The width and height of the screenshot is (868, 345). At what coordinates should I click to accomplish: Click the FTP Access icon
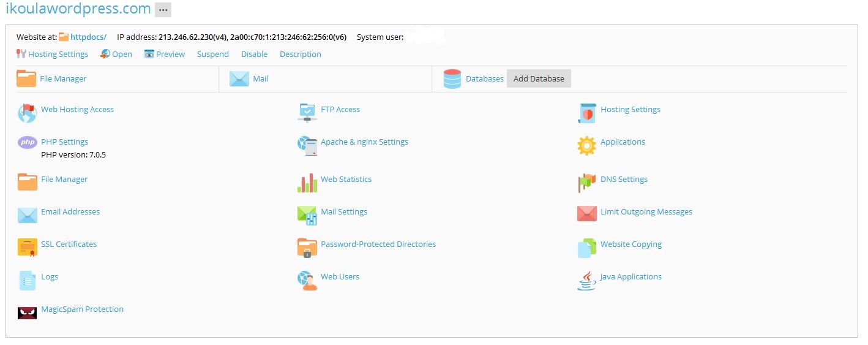(307, 113)
